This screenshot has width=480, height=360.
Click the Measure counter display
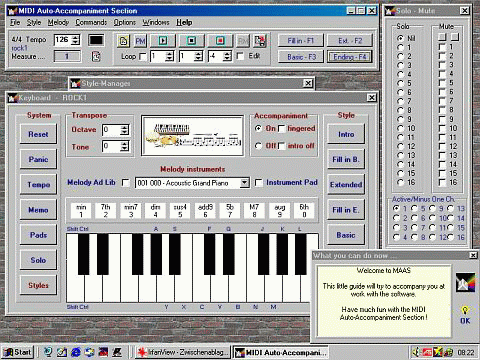[67, 56]
